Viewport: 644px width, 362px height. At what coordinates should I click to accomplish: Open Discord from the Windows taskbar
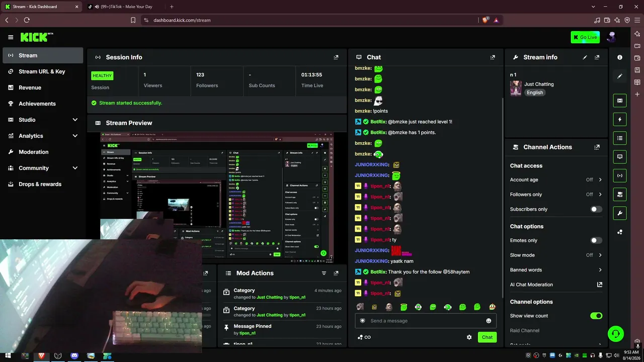74,355
